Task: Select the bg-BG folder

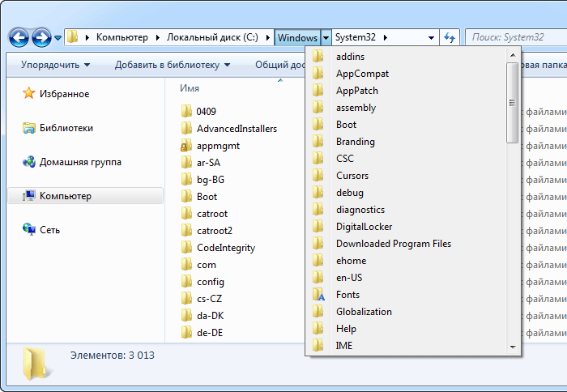Action: click(x=202, y=179)
